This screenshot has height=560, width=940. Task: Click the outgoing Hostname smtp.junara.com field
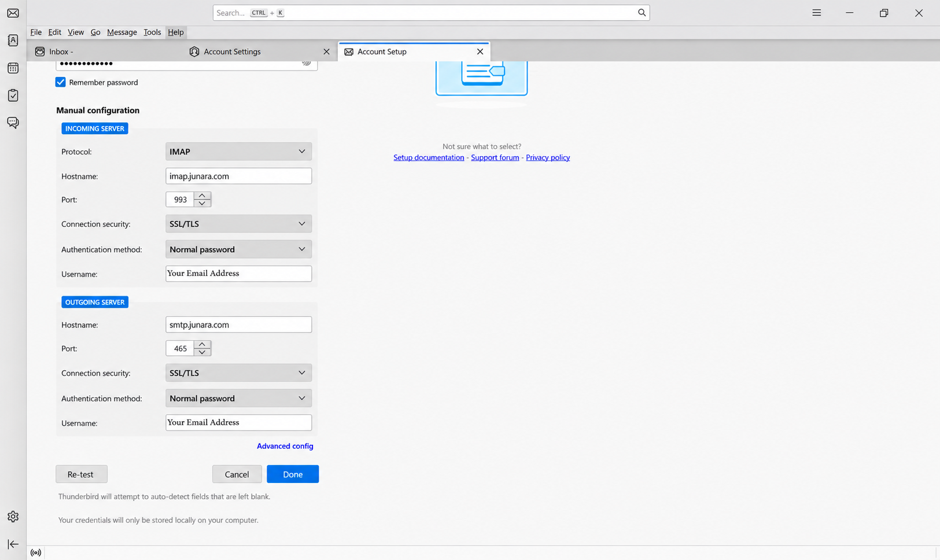click(x=238, y=325)
